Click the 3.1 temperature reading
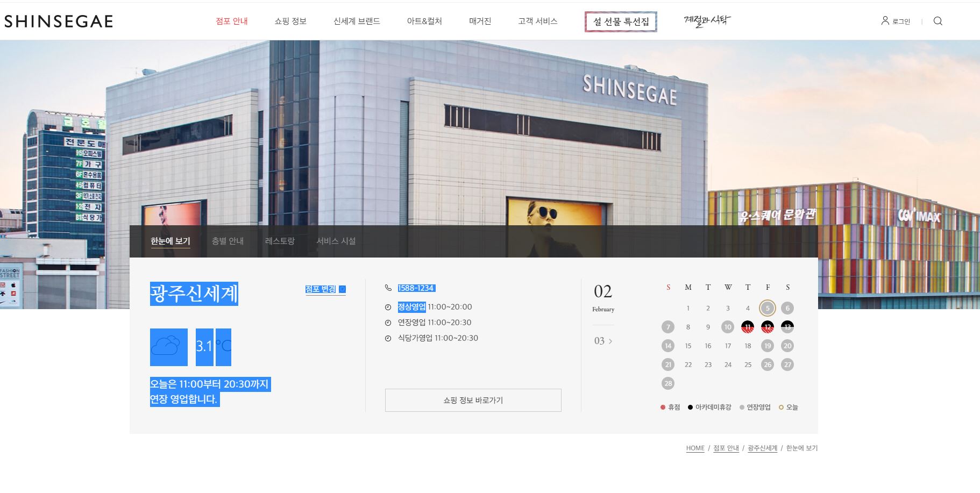This screenshot has width=980, height=493. coord(204,347)
